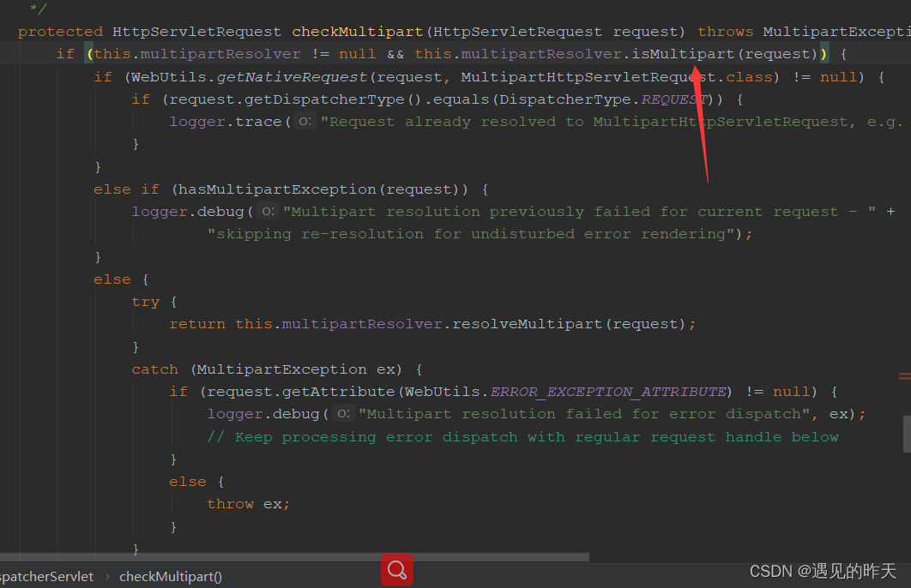Select checkMultipart() in the breadcrumb bar
The height and width of the screenshot is (588, 911).
click(171, 576)
